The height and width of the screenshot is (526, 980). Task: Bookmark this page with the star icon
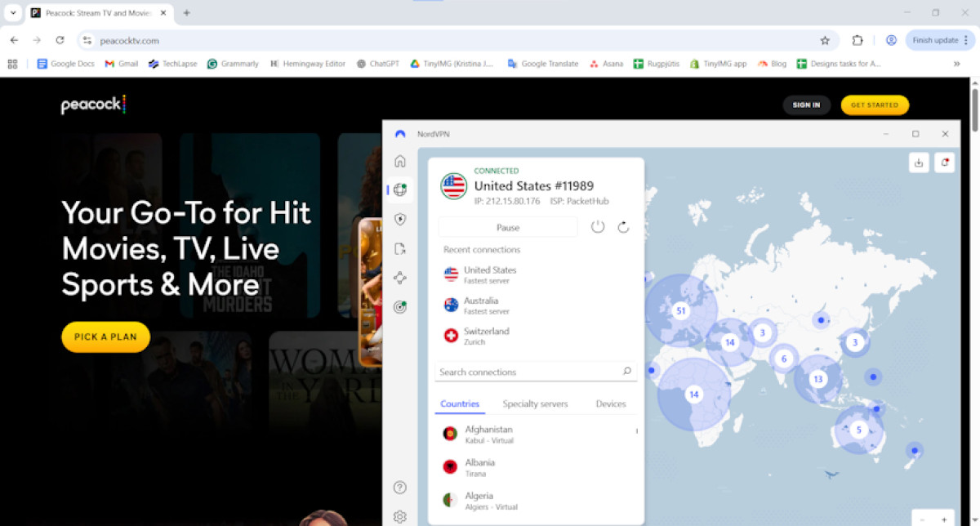tap(825, 40)
